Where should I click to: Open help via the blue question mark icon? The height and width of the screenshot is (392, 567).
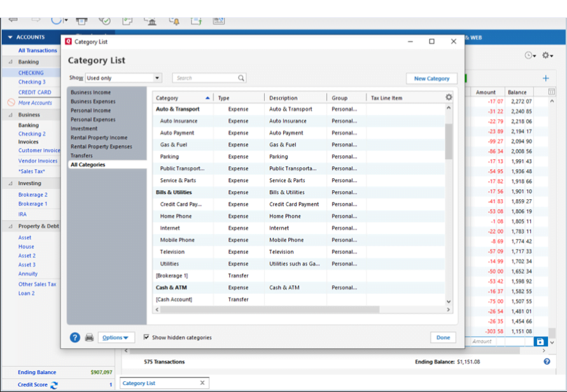click(75, 337)
